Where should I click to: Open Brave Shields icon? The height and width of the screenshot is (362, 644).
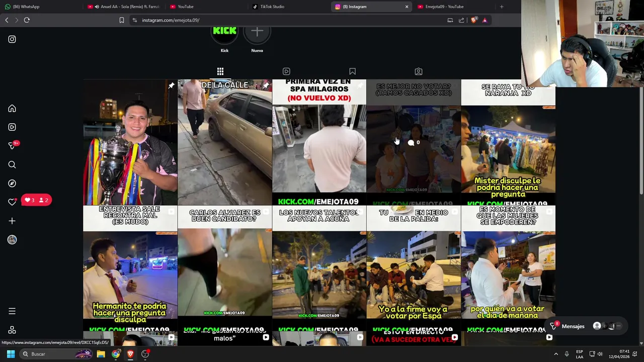point(473,20)
